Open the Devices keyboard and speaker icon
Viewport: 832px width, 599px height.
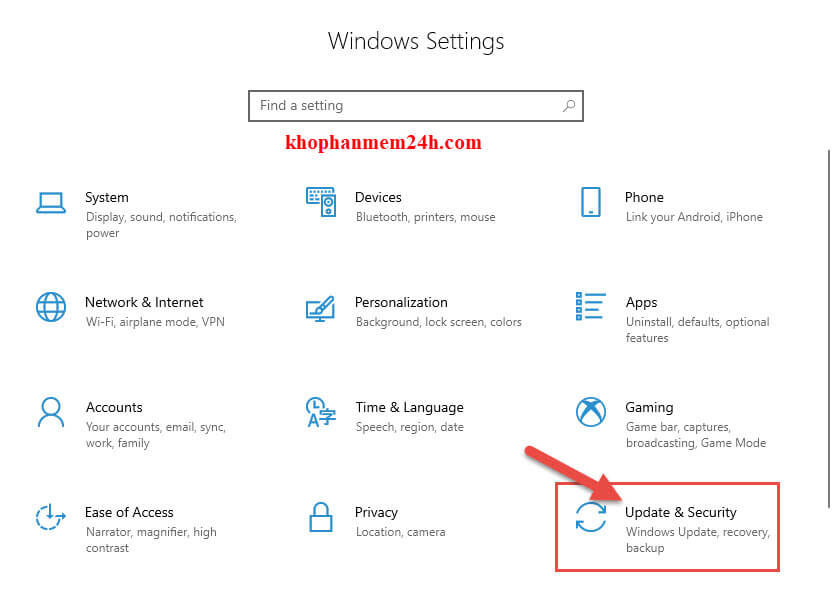tap(321, 202)
